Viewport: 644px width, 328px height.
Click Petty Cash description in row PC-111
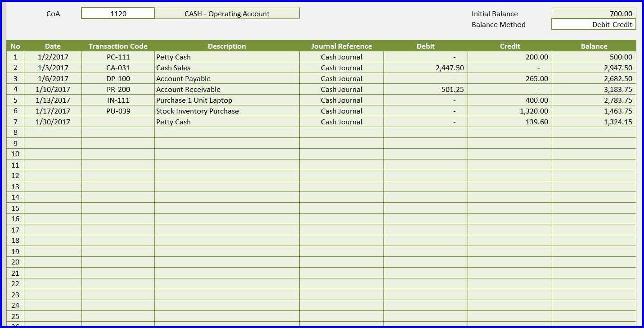(227, 57)
